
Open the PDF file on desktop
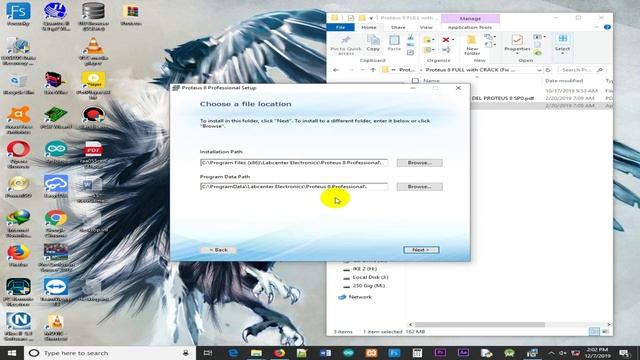pyautogui.click(x=93, y=154)
